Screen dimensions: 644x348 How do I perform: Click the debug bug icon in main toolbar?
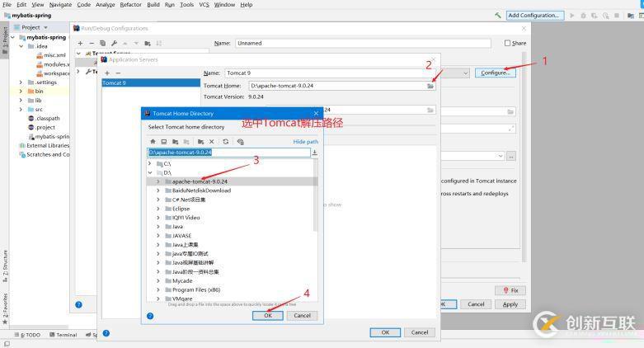tap(583, 15)
